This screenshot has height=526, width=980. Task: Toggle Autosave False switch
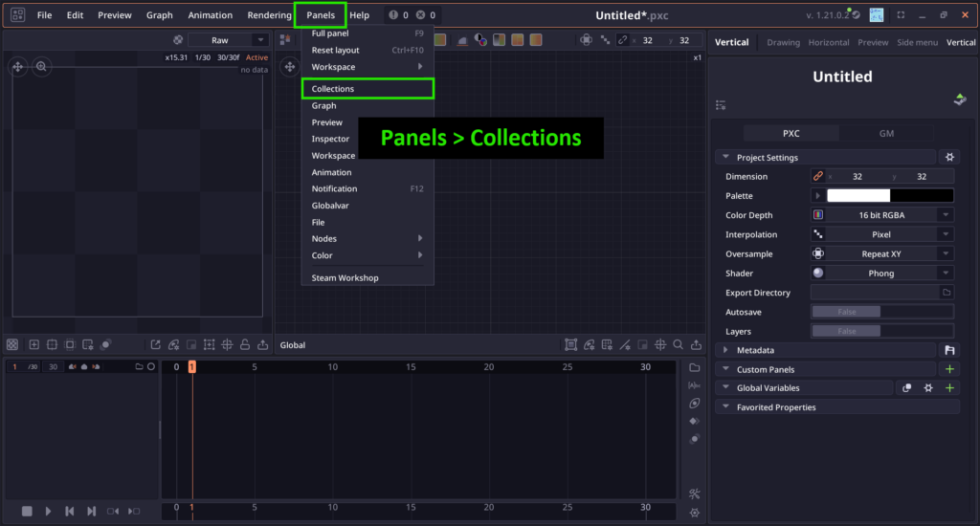coord(881,312)
